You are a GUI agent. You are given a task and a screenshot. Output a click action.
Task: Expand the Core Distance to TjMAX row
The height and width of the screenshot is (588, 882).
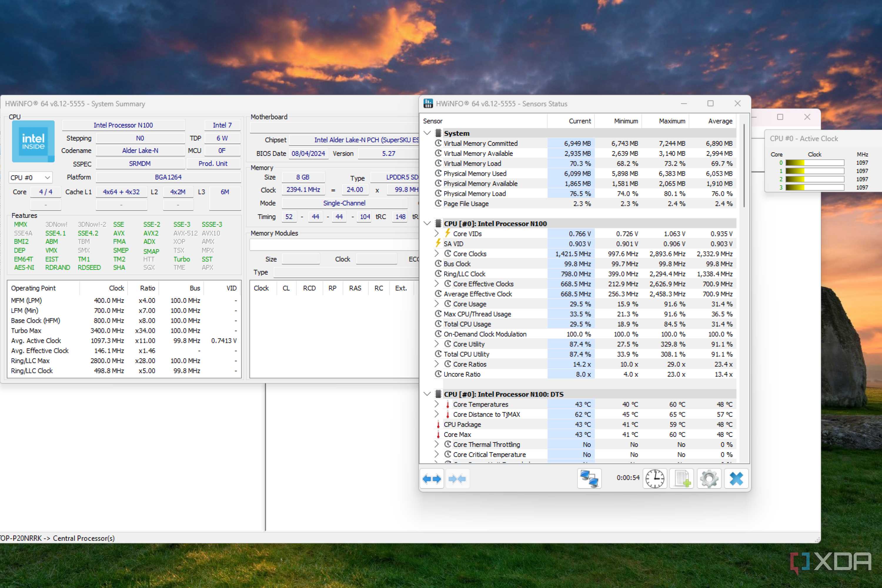[x=437, y=414]
